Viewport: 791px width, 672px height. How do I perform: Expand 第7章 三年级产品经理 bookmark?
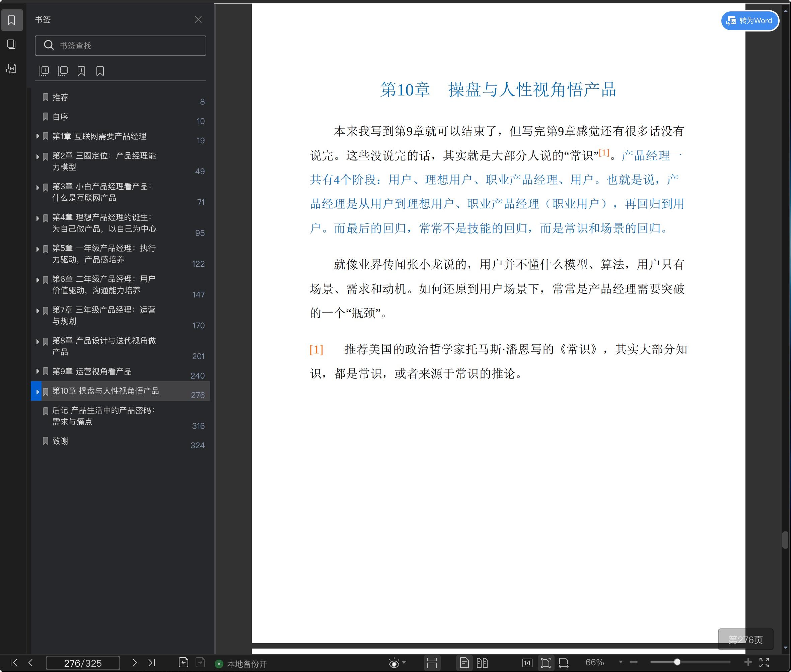38,311
